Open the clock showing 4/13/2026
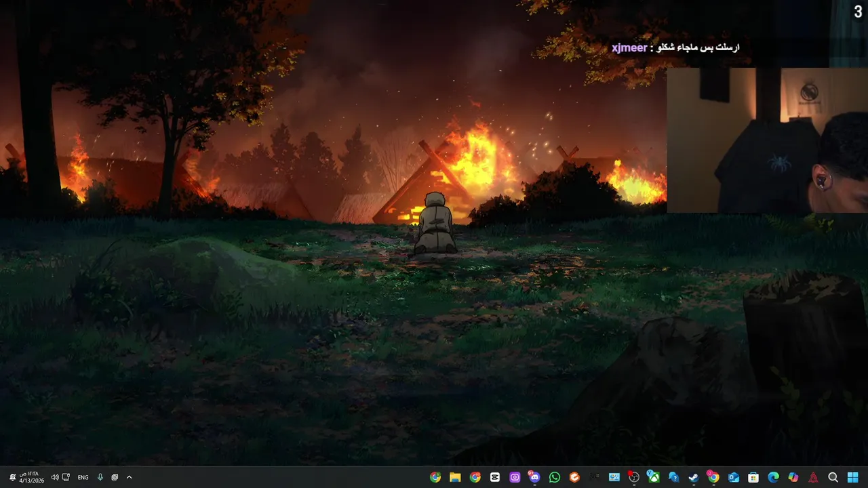868x488 pixels. coord(32,477)
